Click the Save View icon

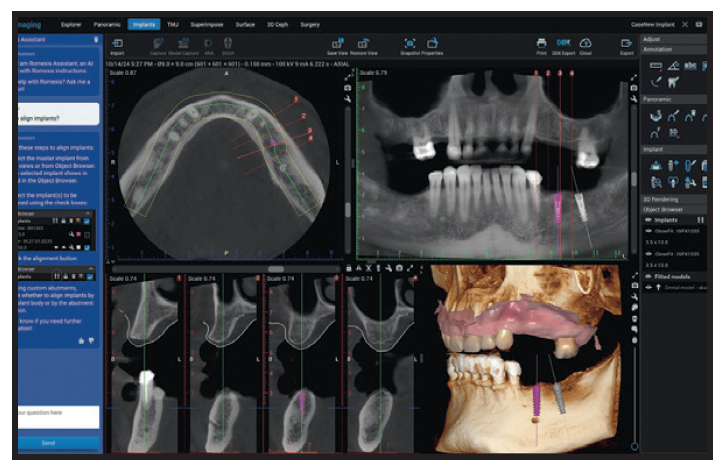click(x=338, y=44)
